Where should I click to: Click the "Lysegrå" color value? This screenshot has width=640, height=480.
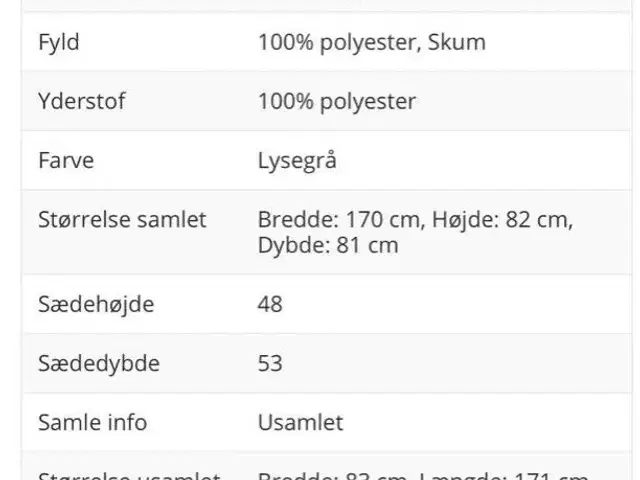297,160
